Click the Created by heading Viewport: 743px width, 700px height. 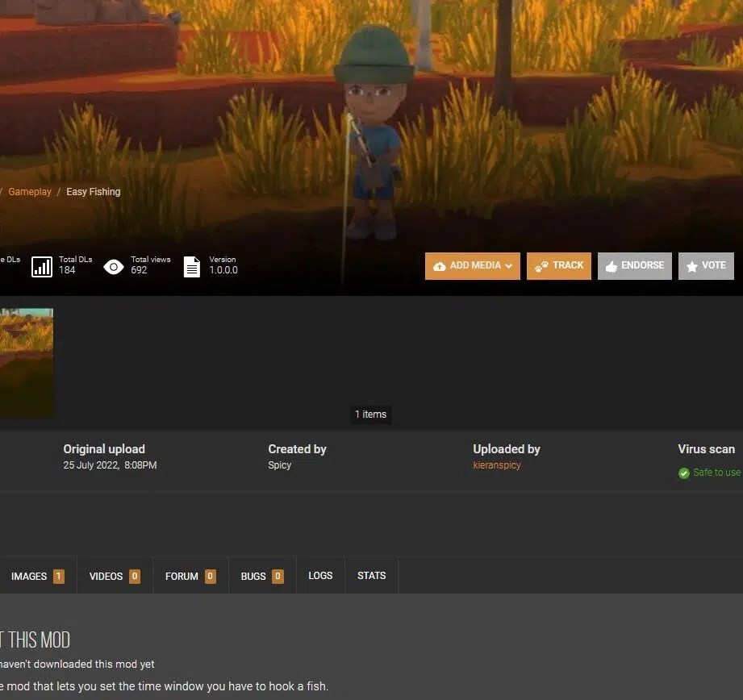[297, 449]
